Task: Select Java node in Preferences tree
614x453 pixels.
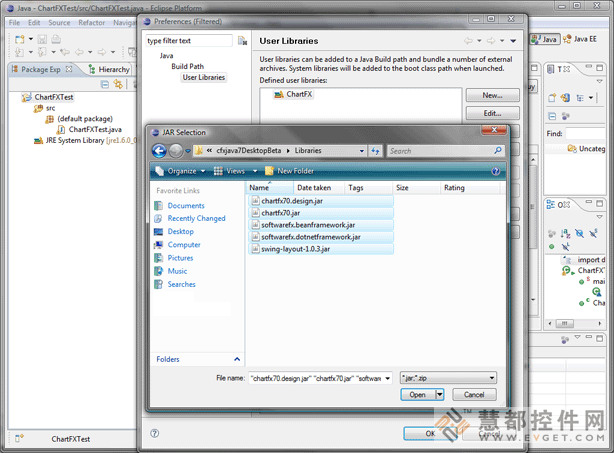Action: click(166, 56)
